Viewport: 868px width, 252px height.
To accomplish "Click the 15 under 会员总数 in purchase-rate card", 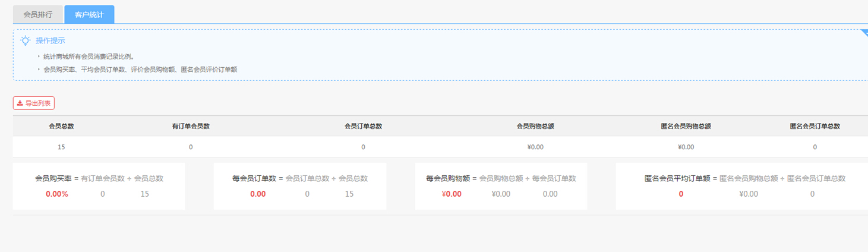I will [145, 194].
